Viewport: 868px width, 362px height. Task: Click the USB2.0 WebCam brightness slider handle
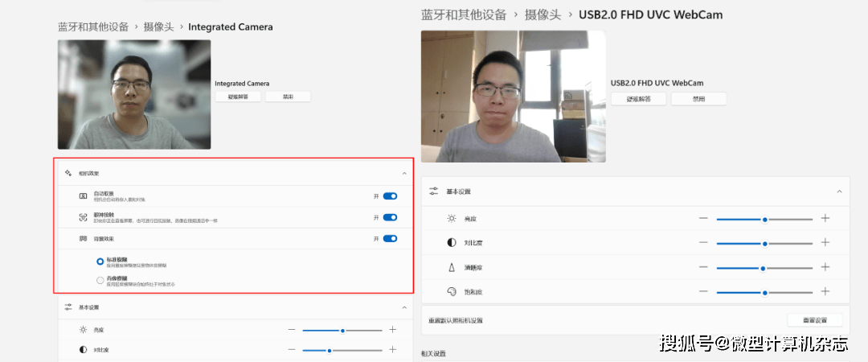click(765, 219)
